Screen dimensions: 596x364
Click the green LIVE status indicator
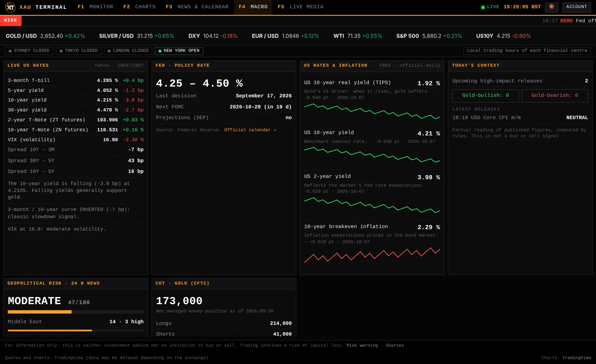pyautogui.click(x=490, y=7)
